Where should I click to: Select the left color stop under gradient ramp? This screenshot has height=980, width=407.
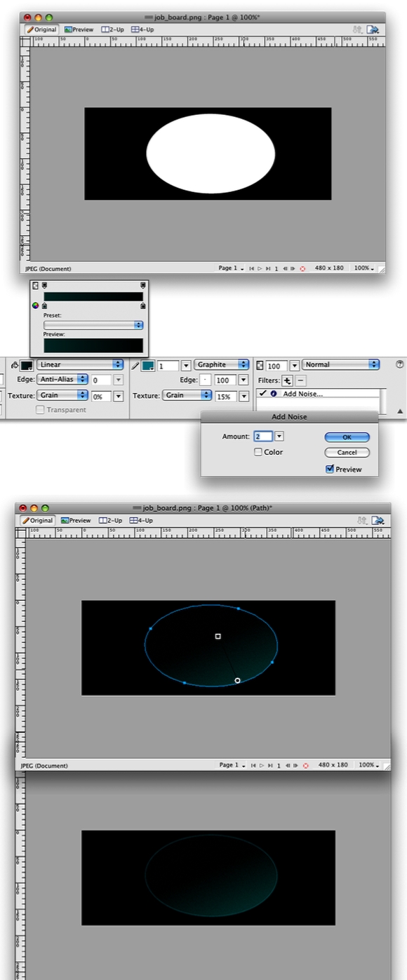point(45,306)
